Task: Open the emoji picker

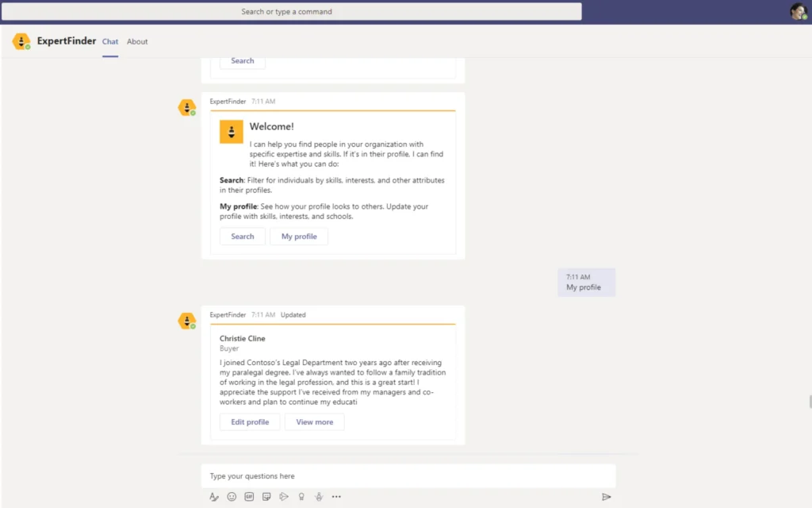Action: tap(232, 497)
